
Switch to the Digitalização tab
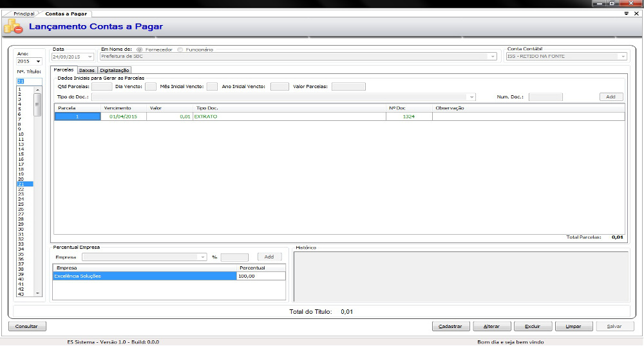(115, 70)
